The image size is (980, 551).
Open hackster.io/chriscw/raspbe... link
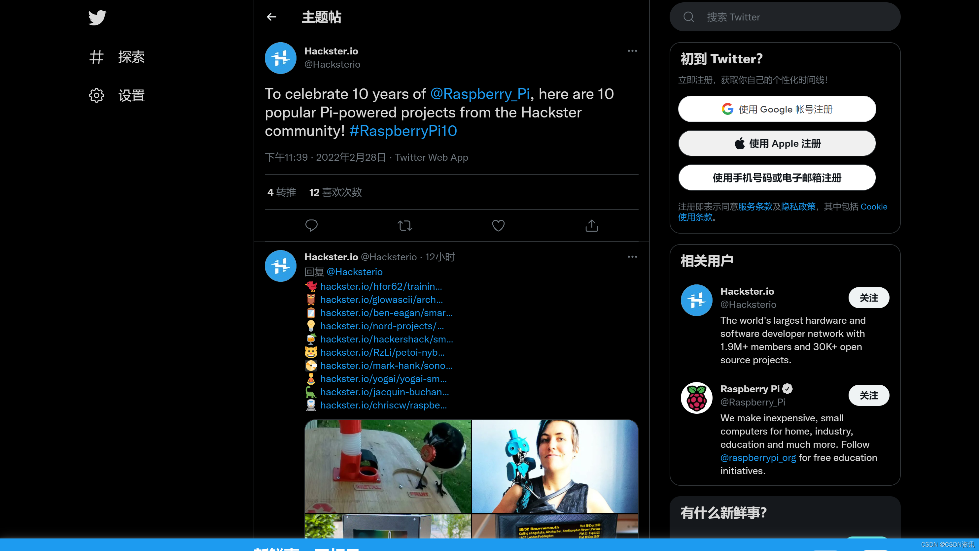383,405
